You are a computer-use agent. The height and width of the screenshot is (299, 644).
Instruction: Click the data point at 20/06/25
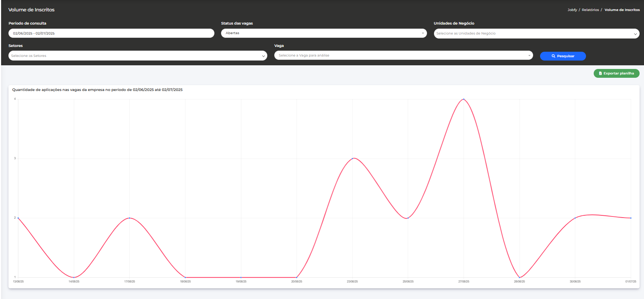point(297,277)
